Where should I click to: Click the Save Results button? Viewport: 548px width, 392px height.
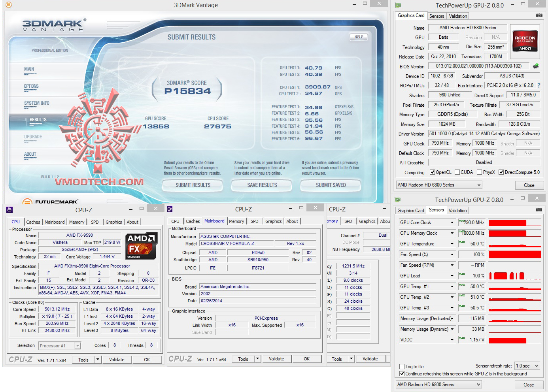coord(262,185)
